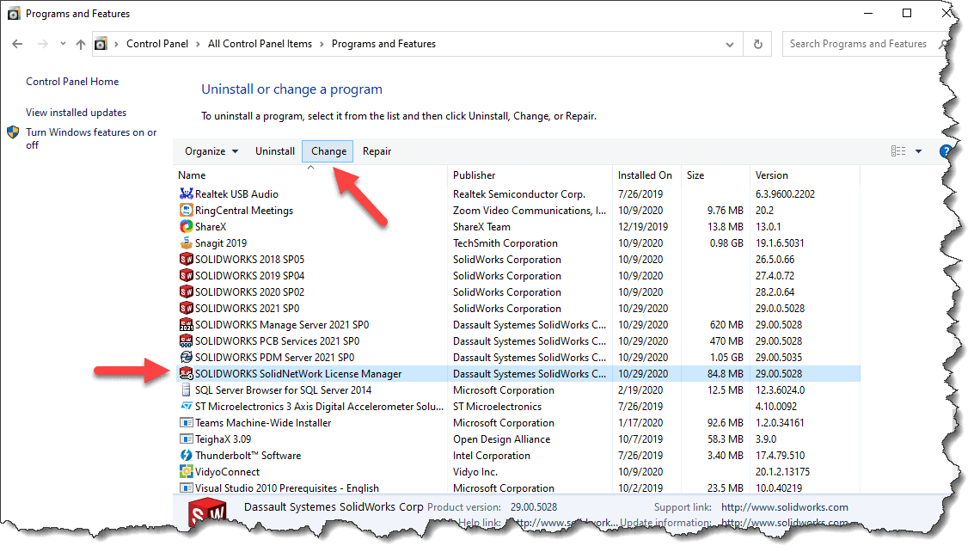
Task: Click the RingCentral Meetings icon
Action: tap(186, 211)
